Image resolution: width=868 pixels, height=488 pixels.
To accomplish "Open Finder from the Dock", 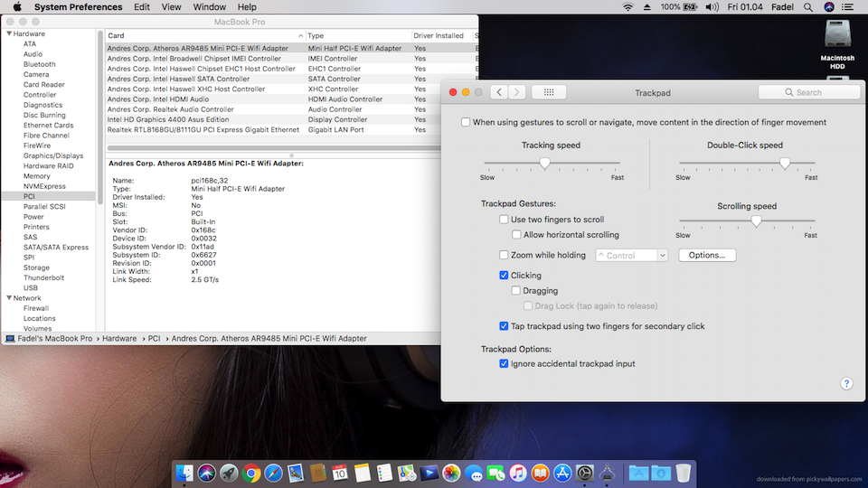I will 184,474.
